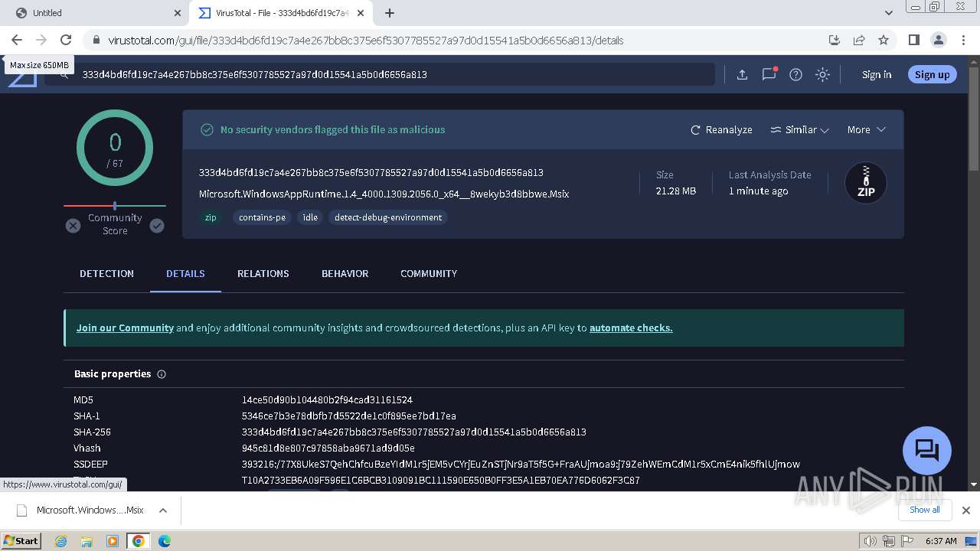Click the Vhash value
The width and height of the screenshot is (980, 551).
coord(328,448)
